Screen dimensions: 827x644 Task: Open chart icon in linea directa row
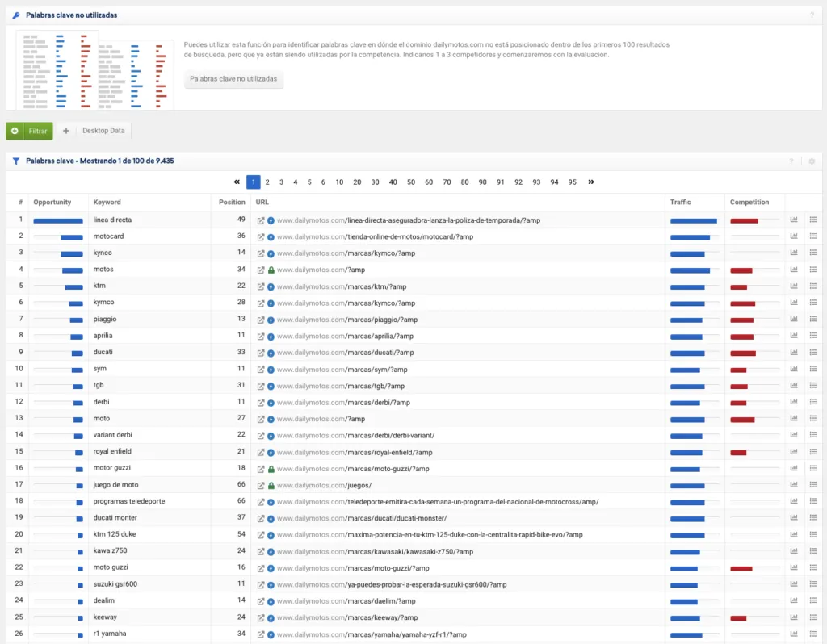794,220
